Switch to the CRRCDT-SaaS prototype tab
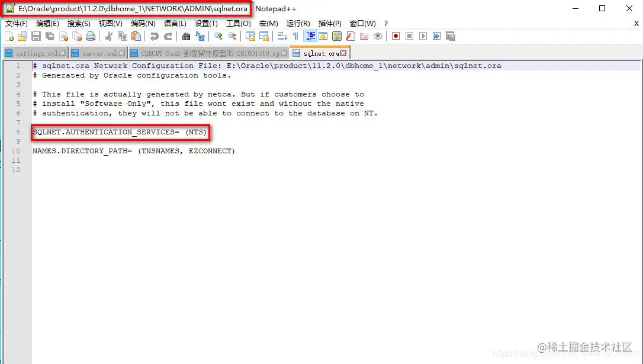 tap(209, 53)
